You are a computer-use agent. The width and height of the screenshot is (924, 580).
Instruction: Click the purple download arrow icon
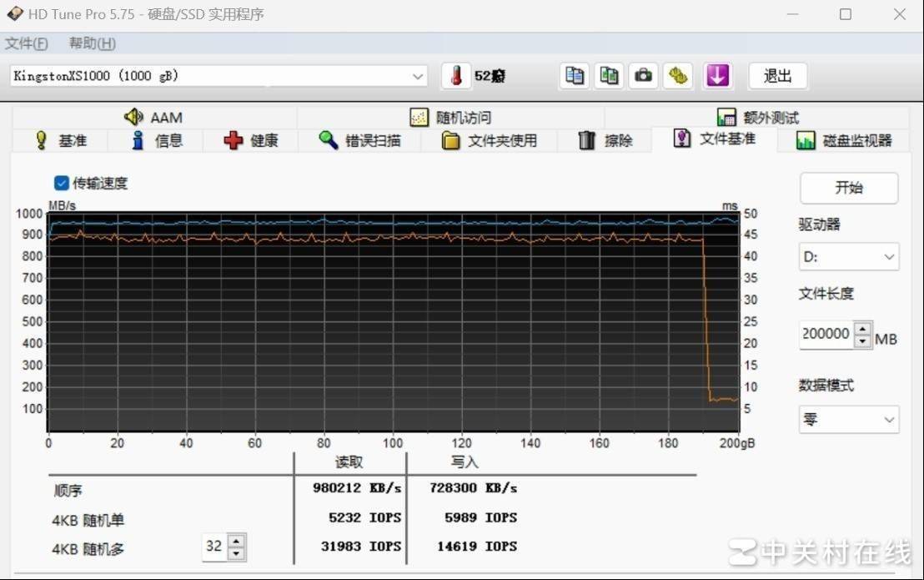(717, 75)
